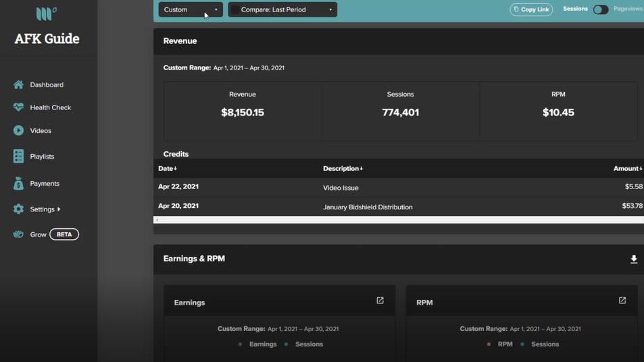Click the AFK Guide site title

pyautogui.click(x=47, y=38)
